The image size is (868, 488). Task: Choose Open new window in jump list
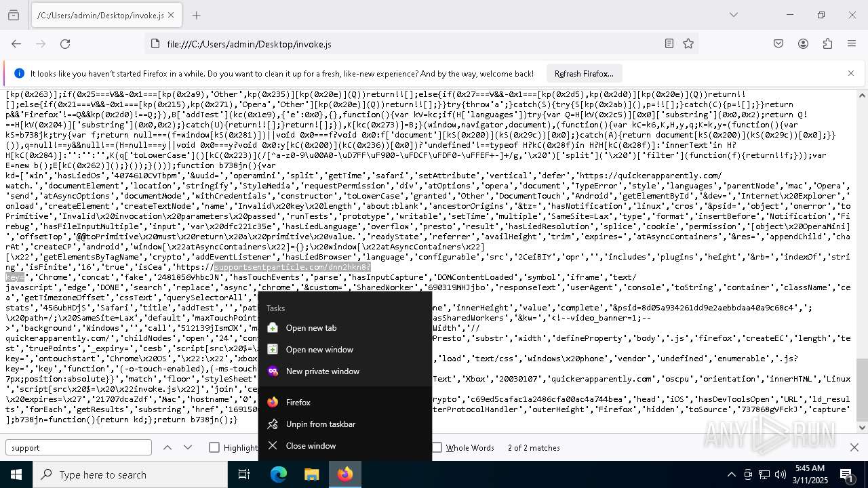tap(345, 350)
